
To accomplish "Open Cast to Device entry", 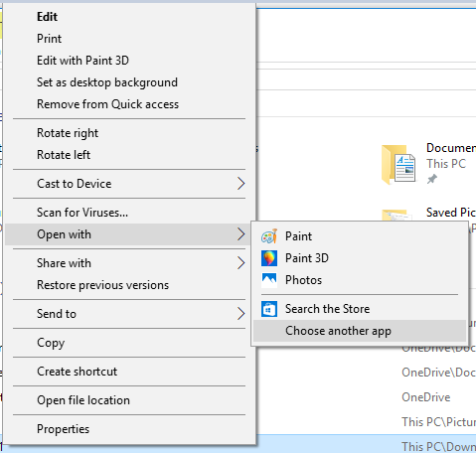I will 129,184.
